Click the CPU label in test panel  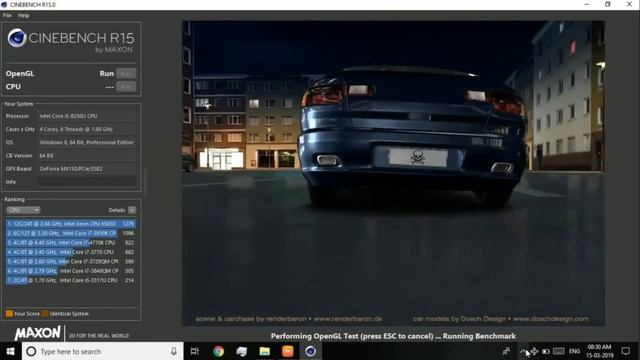(x=13, y=87)
